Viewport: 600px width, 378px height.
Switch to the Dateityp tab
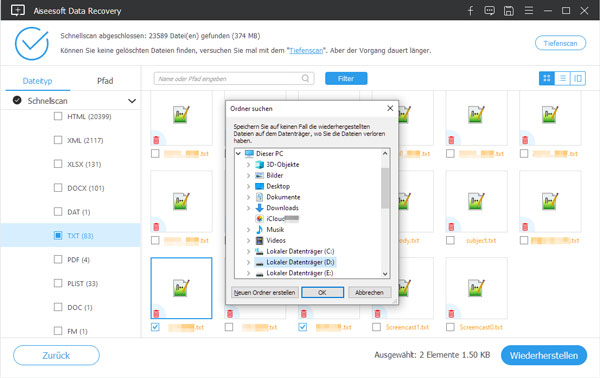tap(38, 81)
